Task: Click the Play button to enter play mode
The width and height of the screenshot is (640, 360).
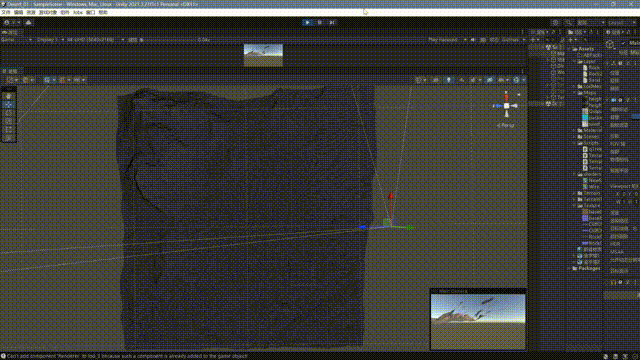Action: click(x=308, y=22)
